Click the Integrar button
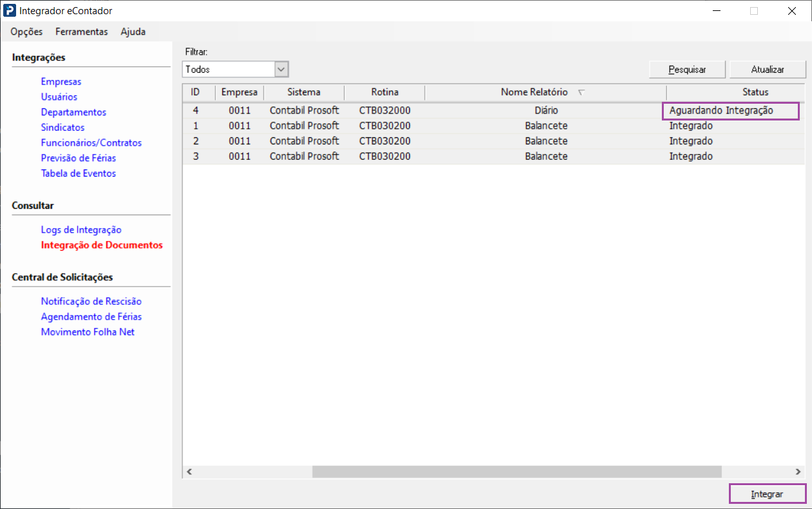Viewport: 812px width, 509px height. point(767,494)
